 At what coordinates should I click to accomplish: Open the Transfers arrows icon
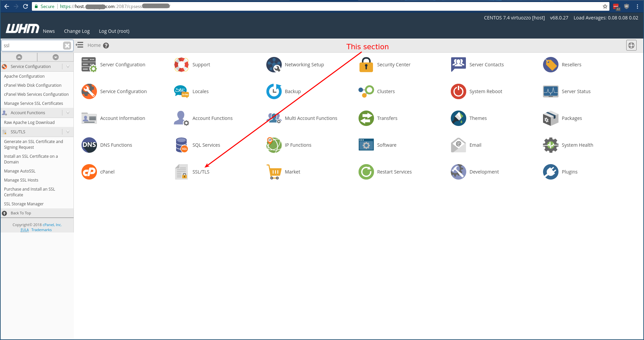(366, 118)
